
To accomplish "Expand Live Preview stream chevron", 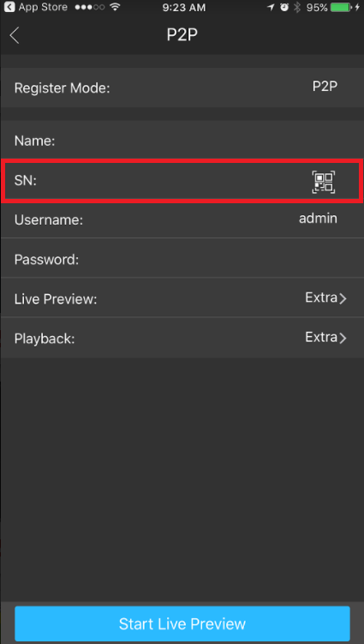I will pyautogui.click(x=343, y=298).
